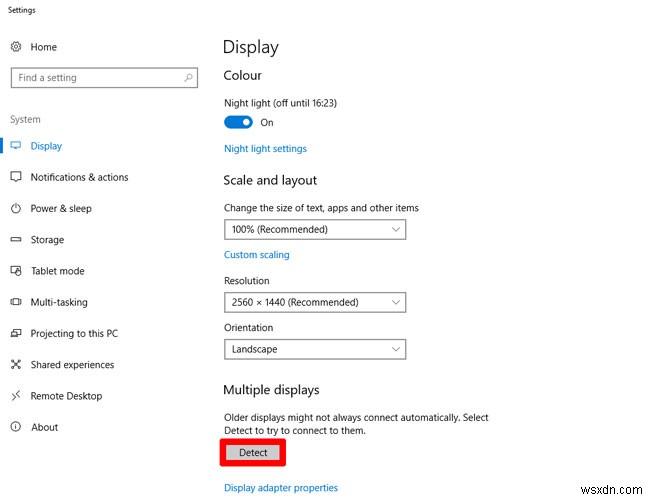654x500 pixels.
Task: Expand the Resolution dropdown
Action: (x=315, y=302)
